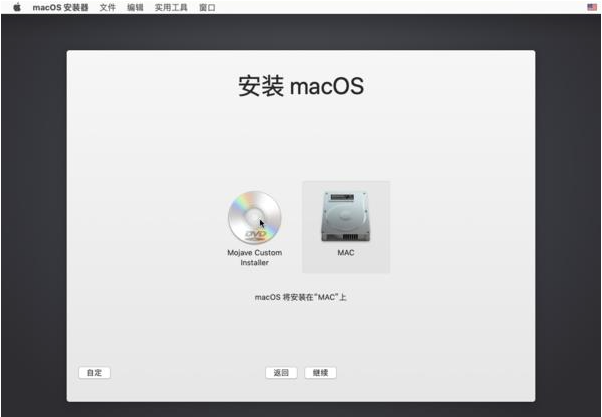Click the text 'macOS 将安装在"MAC"上'

tap(301, 297)
